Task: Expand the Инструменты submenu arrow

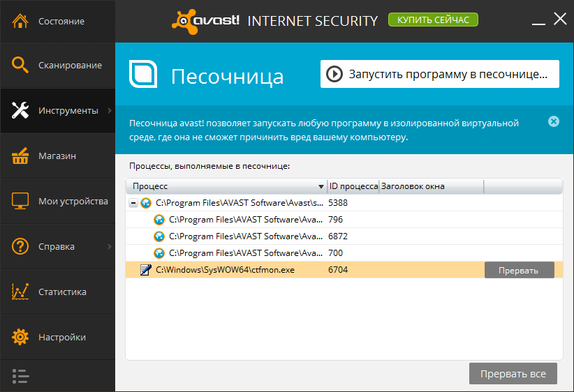Action: pos(110,110)
